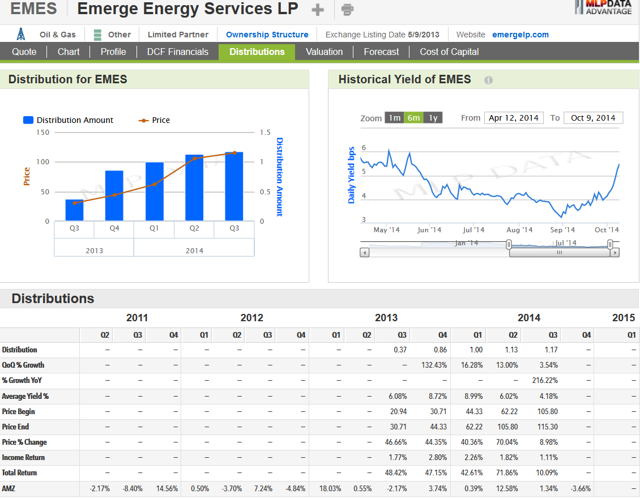Switch to the Profile tab
Image resolution: width=640 pixels, height=498 pixels.
click(x=113, y=52)
